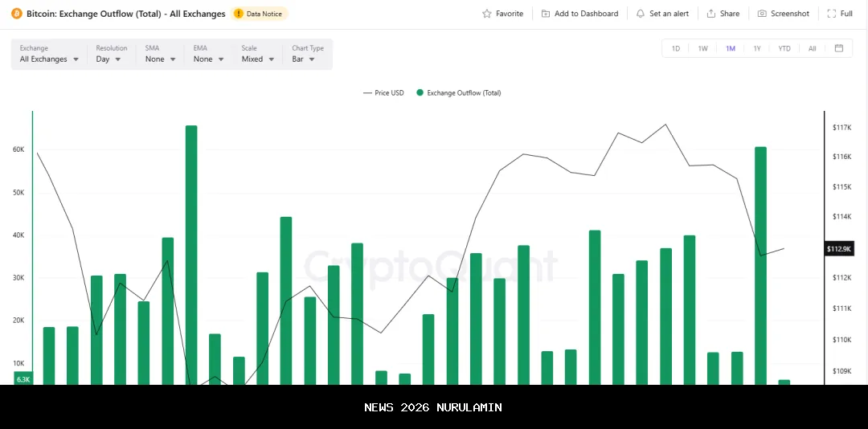Click the Favorite star icon
The image size is (868, 429).
pyautogui.click(x=486, y=14)
